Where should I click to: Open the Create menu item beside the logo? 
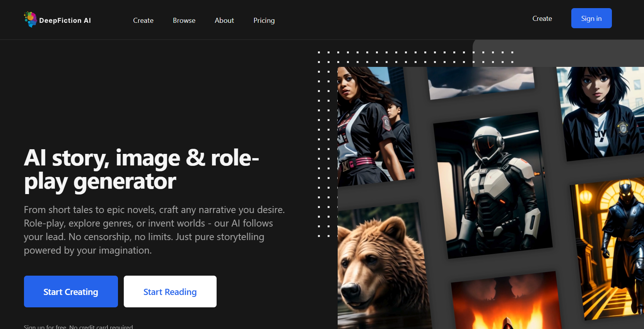tap(143, 20)
